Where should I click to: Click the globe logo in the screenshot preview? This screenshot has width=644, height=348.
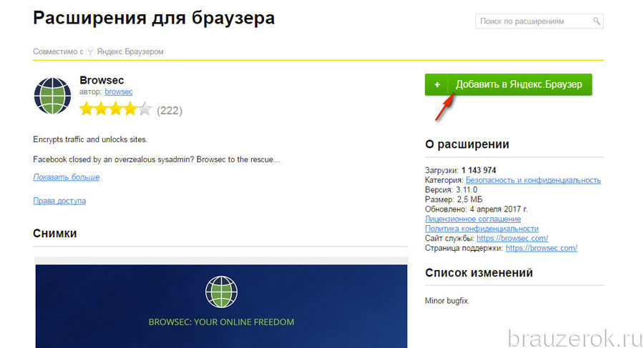[x=221, y=292]
